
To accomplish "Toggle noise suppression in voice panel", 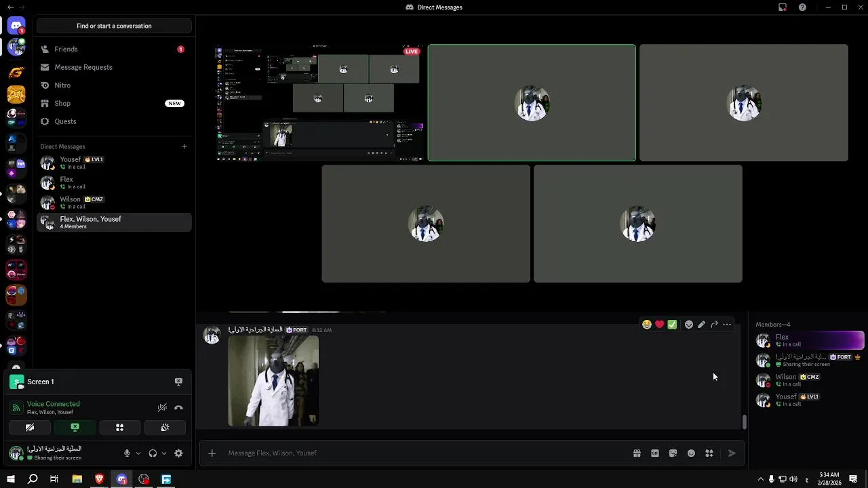I will pos(162,408).
